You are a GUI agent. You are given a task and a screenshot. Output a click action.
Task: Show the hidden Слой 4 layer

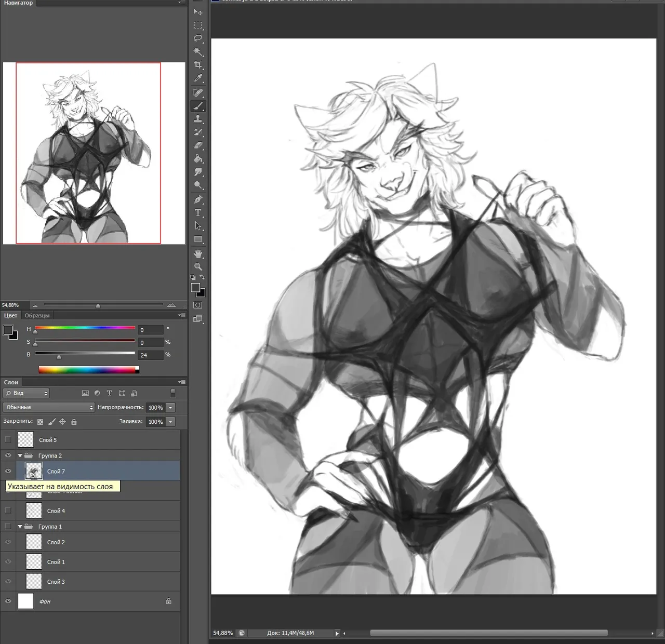8,511
